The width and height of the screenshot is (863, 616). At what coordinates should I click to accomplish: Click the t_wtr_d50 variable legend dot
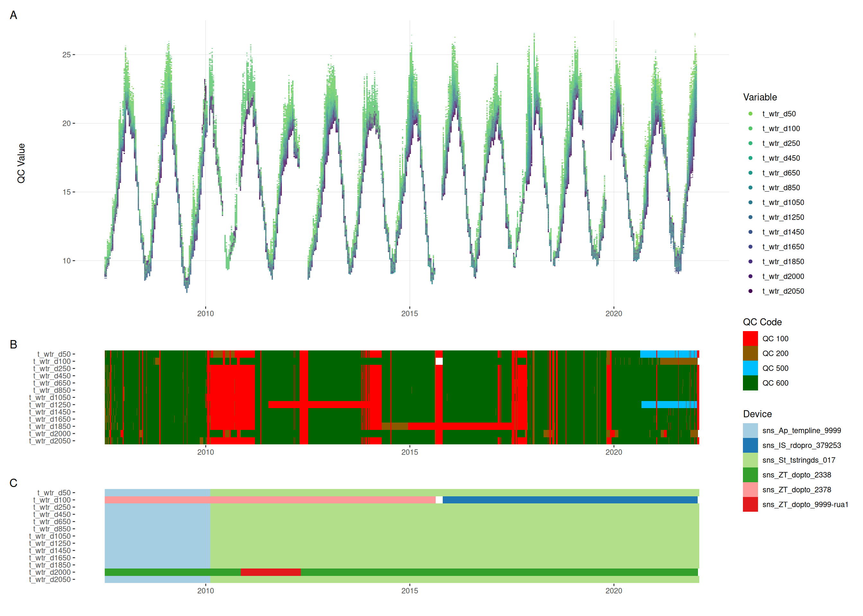coord(750,114)
